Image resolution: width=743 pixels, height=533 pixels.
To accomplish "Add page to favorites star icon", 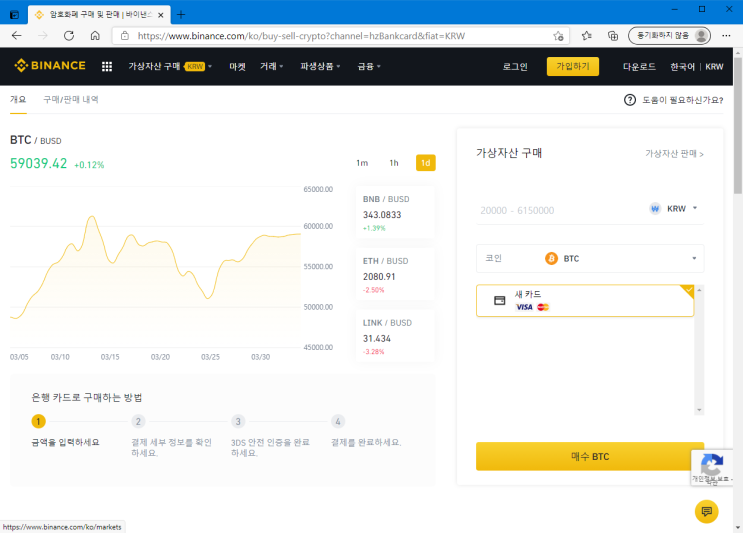I will click(558, 36).
